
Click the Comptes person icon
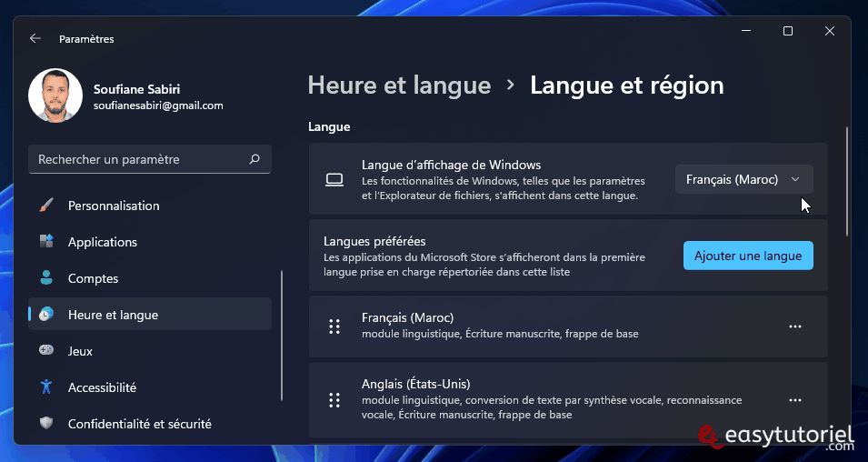(46, 278)
